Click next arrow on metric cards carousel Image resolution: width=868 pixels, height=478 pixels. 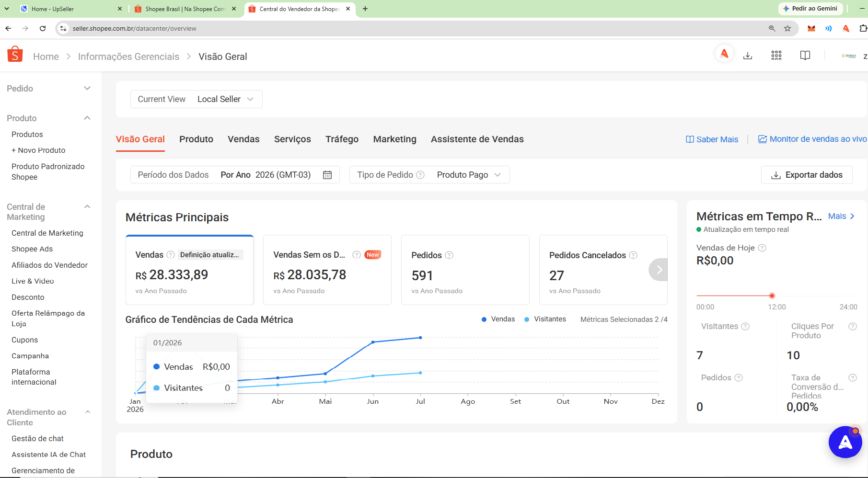coord(659,270)
